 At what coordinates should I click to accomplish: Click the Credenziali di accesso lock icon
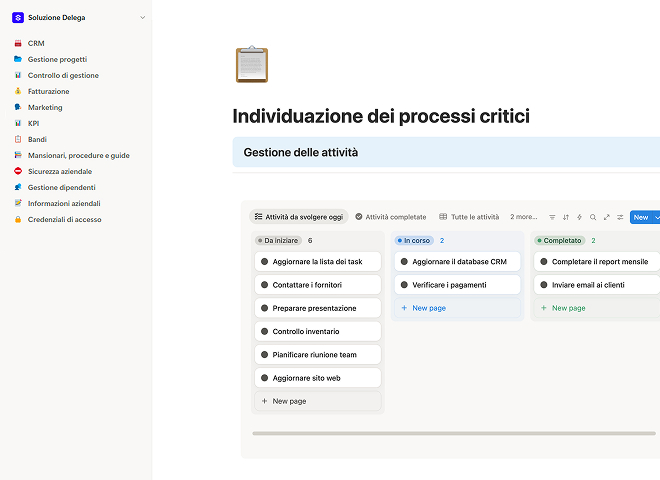pyautogui.click(x=18, y=219)
